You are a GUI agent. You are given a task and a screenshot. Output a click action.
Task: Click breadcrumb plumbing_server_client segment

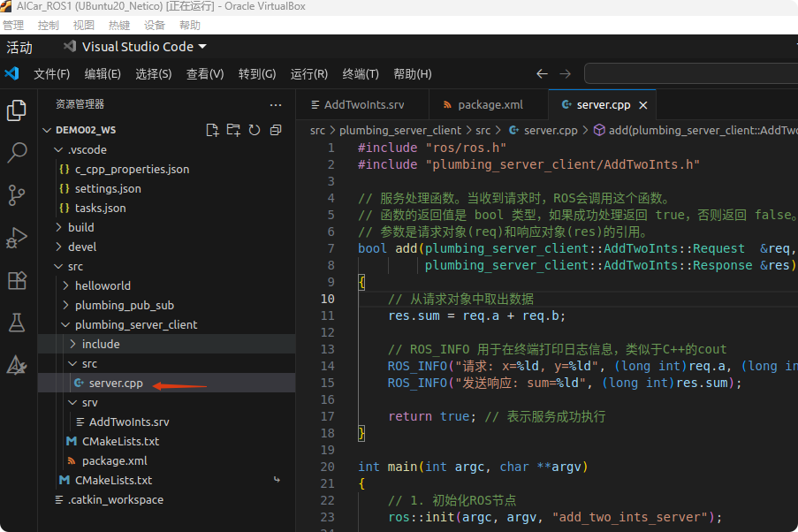(400, 130)
